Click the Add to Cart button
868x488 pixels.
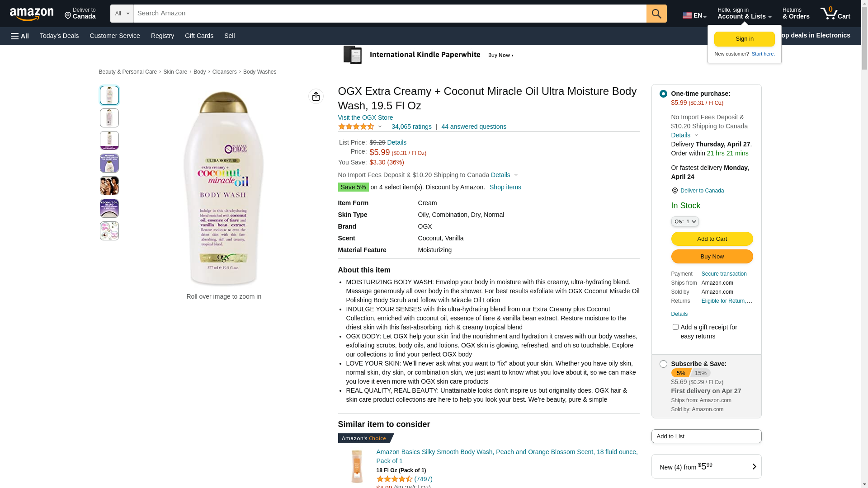point(712,239)
